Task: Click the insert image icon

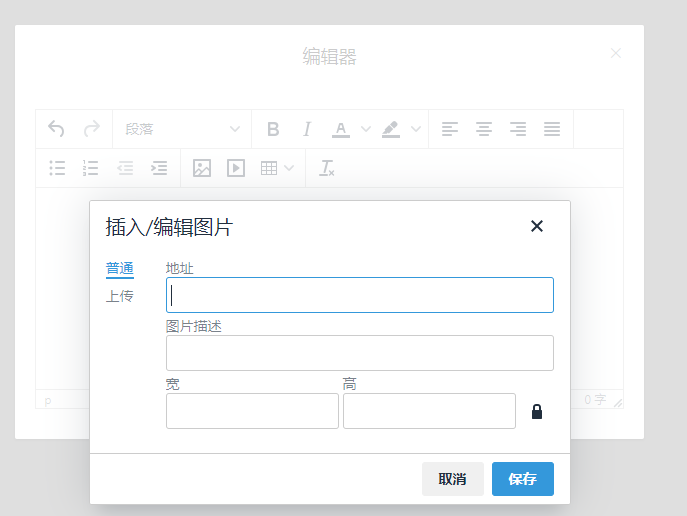Action: click(x=202, y=168)
